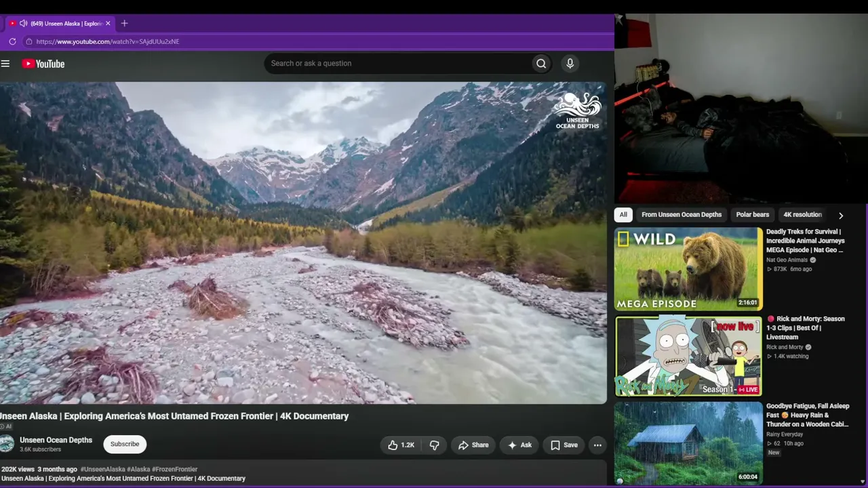Viewport: 868px width, 488px height.
Task: Open a new browser tab
Action: pos(124,23)
